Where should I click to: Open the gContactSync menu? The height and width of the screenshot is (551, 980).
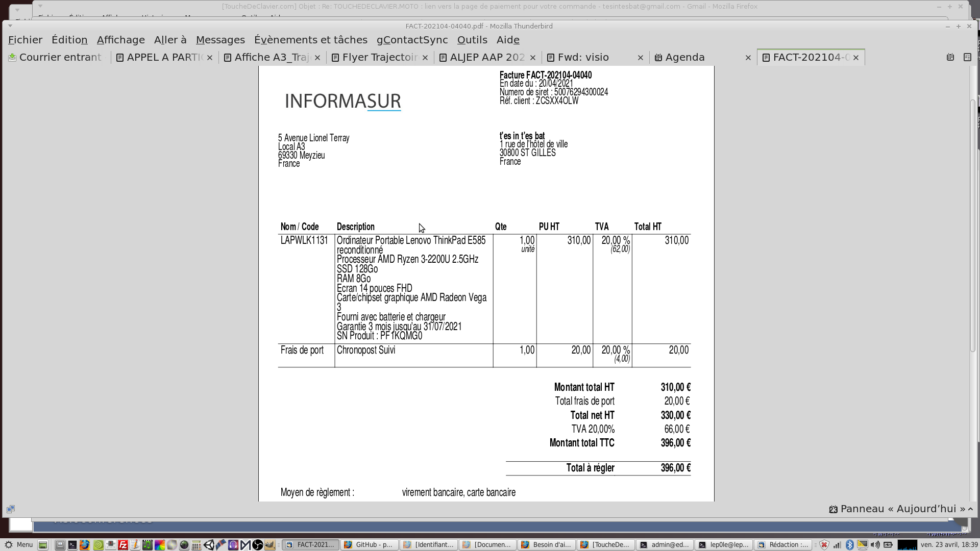[x=412, y=40]
